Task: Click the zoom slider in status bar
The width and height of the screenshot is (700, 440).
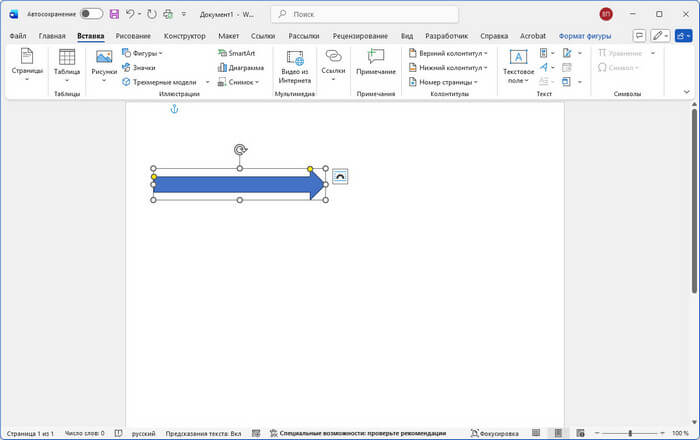Action: (x=630, y=433)
